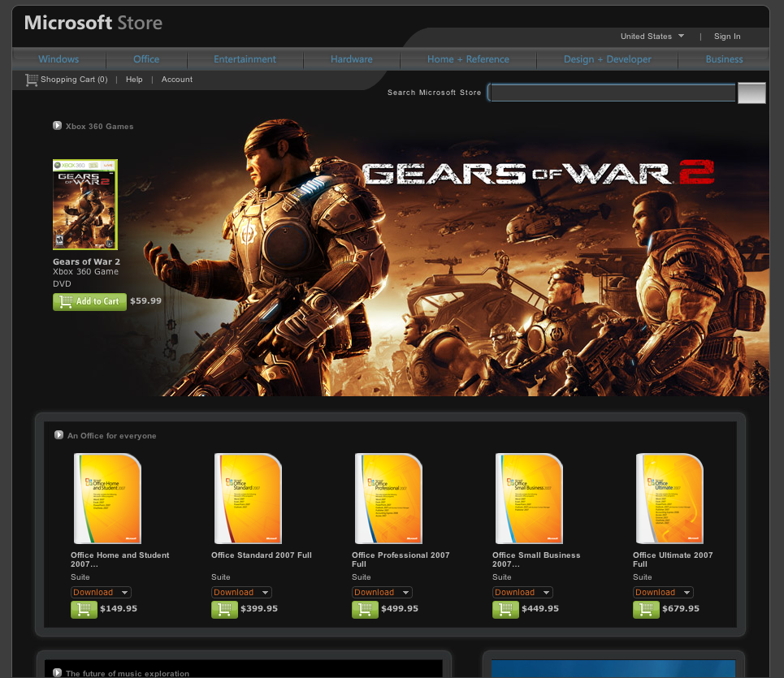784x678 pixels.
Task: Click the $679.95 price text
Action: coord(681,608)
